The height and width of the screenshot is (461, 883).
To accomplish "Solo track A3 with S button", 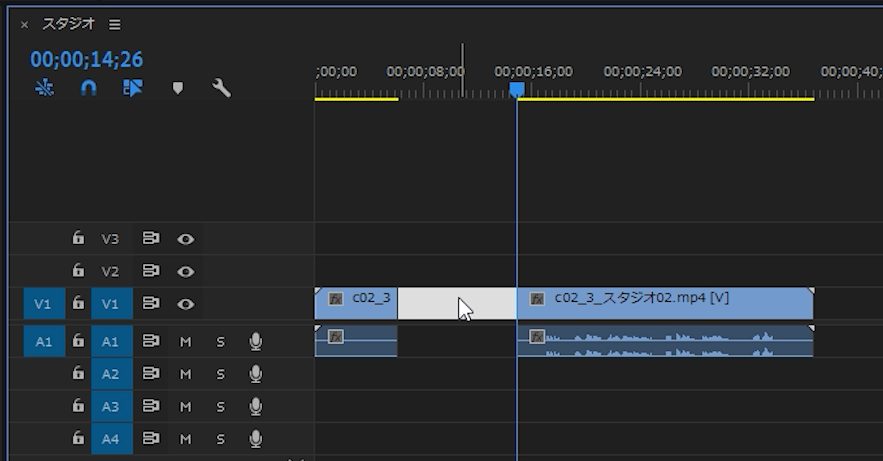I will coord(221,406).
